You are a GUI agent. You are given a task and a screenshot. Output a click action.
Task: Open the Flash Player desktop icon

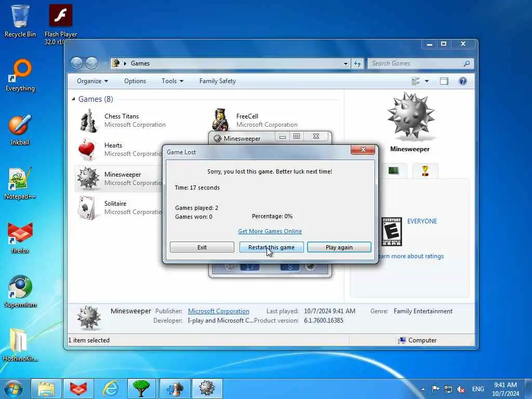coord(61,24)
